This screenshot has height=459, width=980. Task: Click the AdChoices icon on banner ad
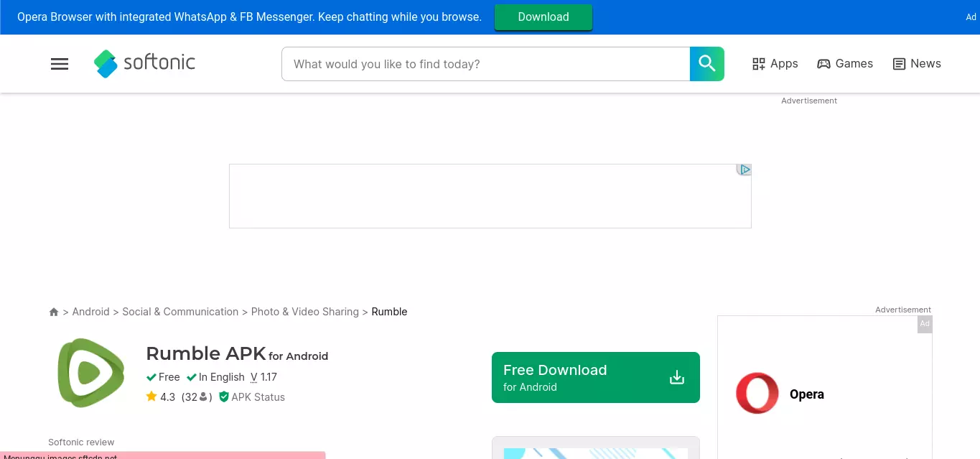point(745,170)
